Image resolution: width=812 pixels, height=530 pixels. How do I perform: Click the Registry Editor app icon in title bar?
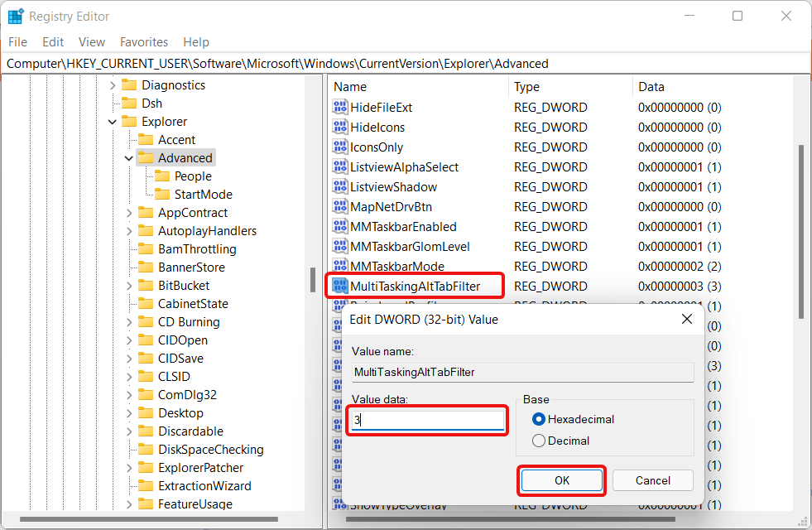click(x=16, y=16)
